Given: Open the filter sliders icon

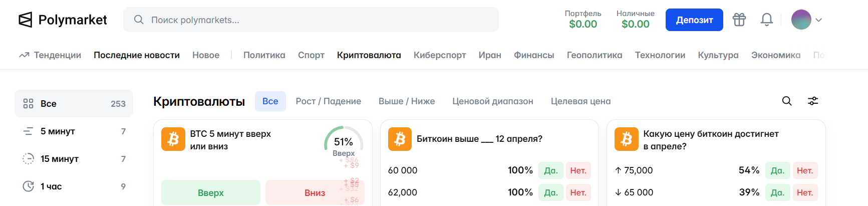Looking at the screenshot, I should pyautogui.click(x=813, y=101).
